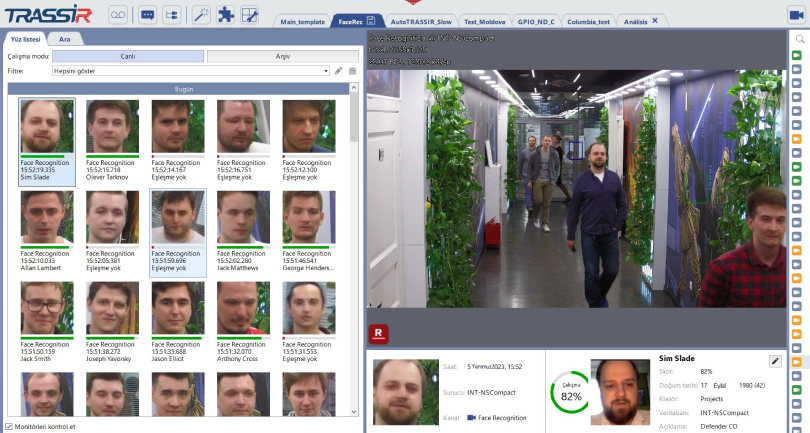Launch the magic wand wizard tool

click(x=201, y=14)
